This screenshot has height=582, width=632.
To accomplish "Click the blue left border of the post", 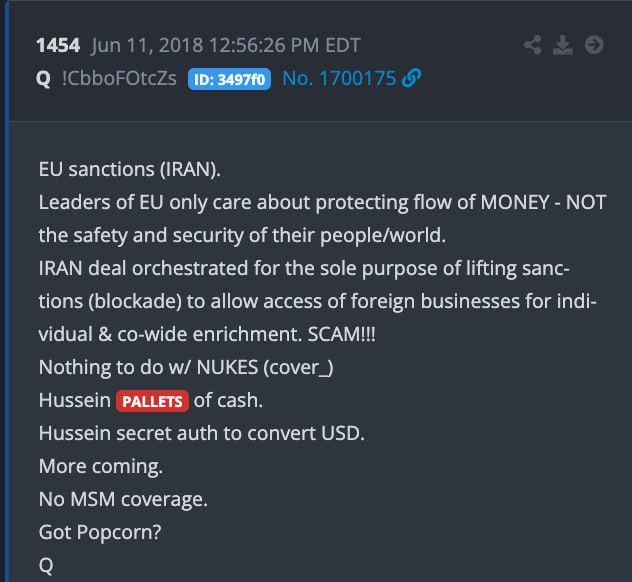I will (x=6, y=291).
